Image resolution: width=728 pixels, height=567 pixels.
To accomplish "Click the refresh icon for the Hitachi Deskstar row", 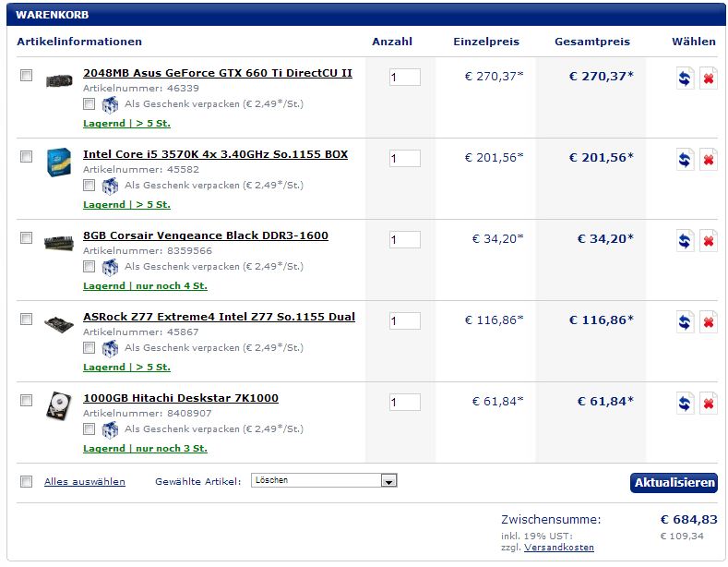I will coord(685,404).
